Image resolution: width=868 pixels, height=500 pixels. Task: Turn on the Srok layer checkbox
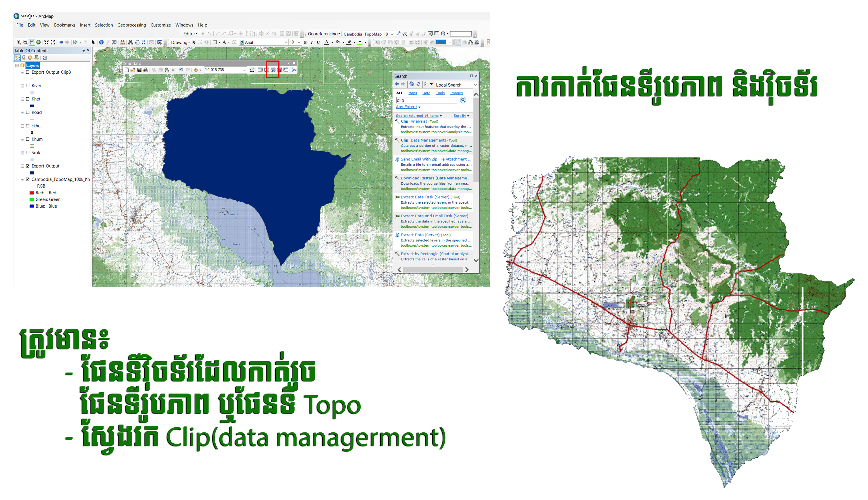[x=28, y=152]
